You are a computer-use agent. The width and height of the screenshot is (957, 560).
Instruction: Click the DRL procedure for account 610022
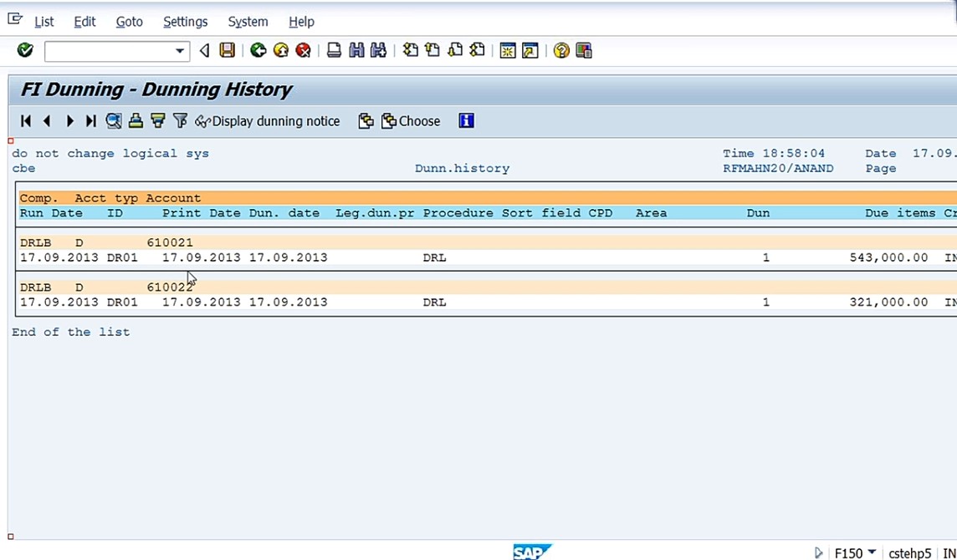coord(434,302)
